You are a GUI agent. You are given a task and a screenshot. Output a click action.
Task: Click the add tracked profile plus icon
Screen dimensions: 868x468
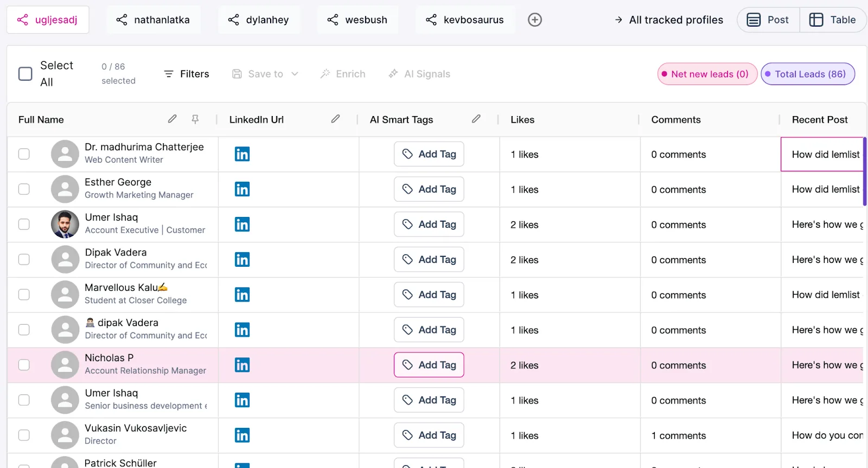coord(535,20)
